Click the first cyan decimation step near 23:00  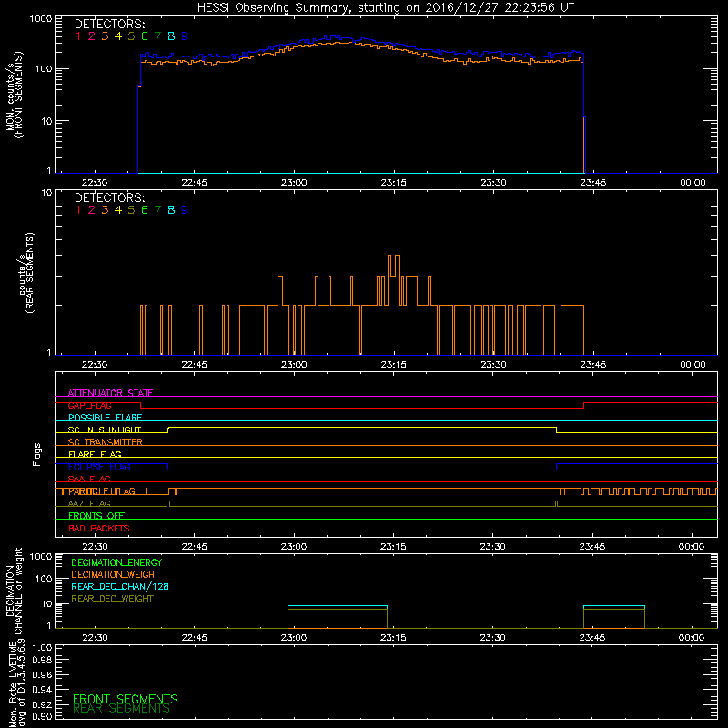[x=338, y=606]
